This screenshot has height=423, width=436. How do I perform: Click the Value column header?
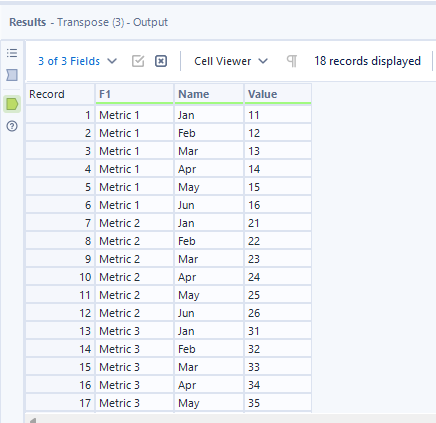278,94
